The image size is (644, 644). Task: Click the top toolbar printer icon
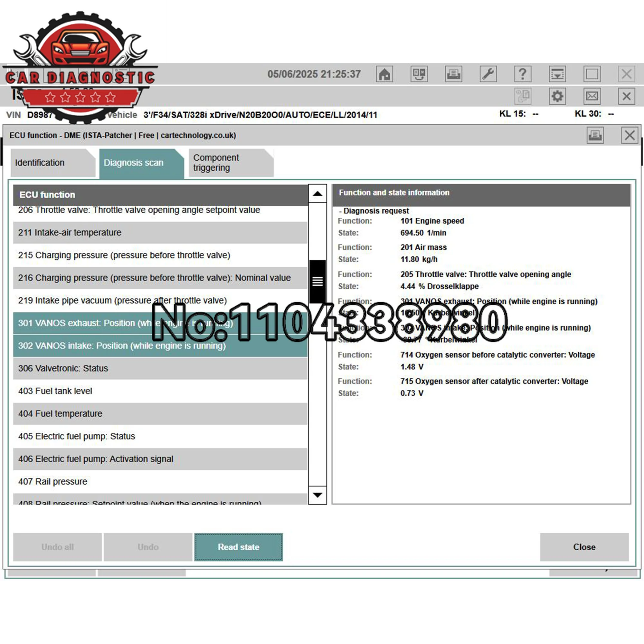(453, 74)
